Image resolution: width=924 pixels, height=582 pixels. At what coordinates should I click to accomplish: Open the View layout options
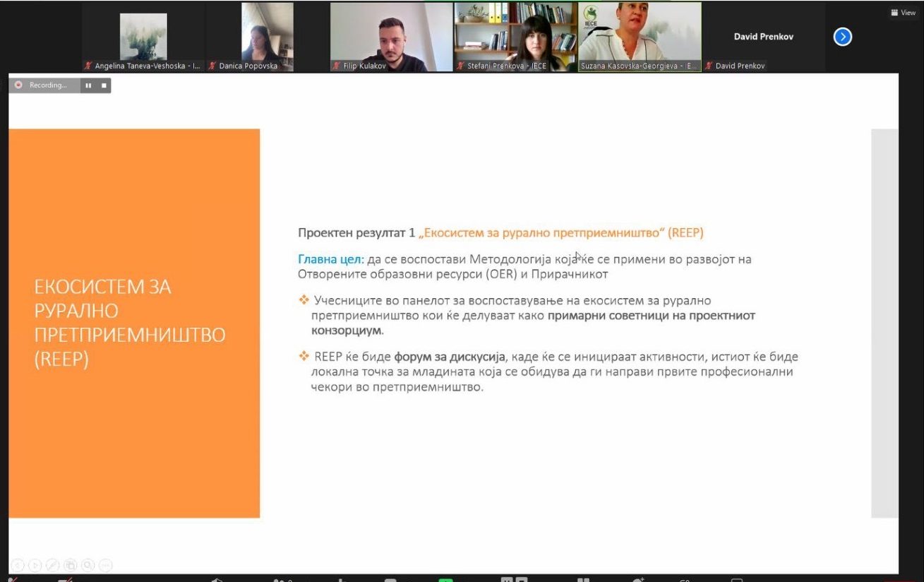[x=904, y=12]
